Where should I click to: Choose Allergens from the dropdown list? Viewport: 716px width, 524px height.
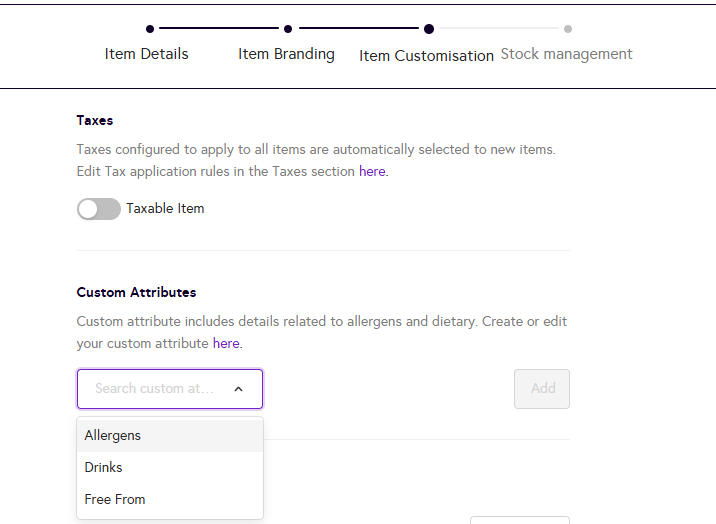click(x=113, y=436)
